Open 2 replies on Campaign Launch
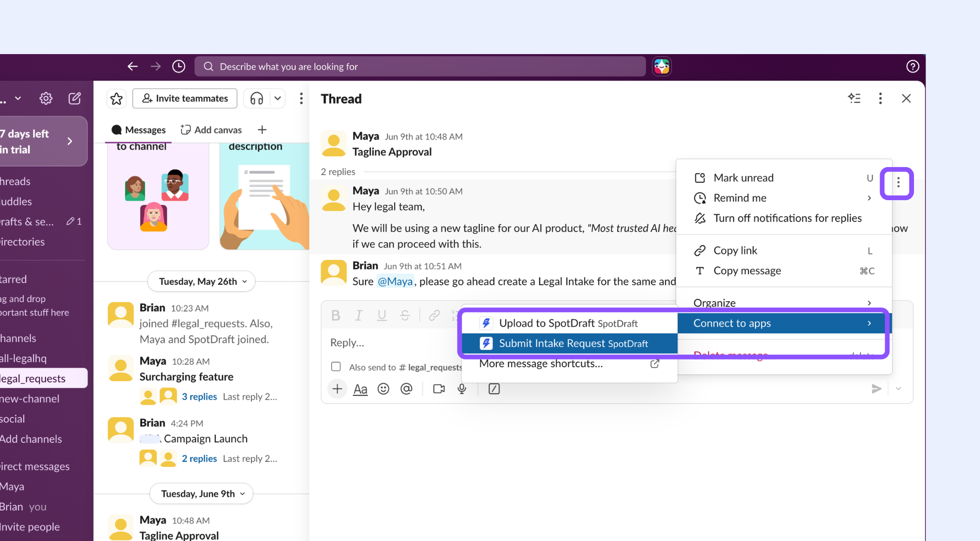This screenshot has height=541, width=980. click(x=199, y=459)
